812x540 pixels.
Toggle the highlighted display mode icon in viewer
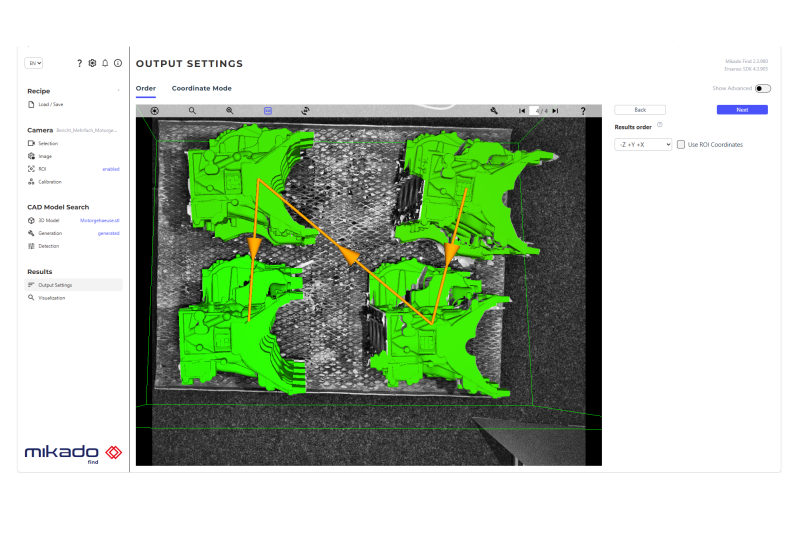268,111
